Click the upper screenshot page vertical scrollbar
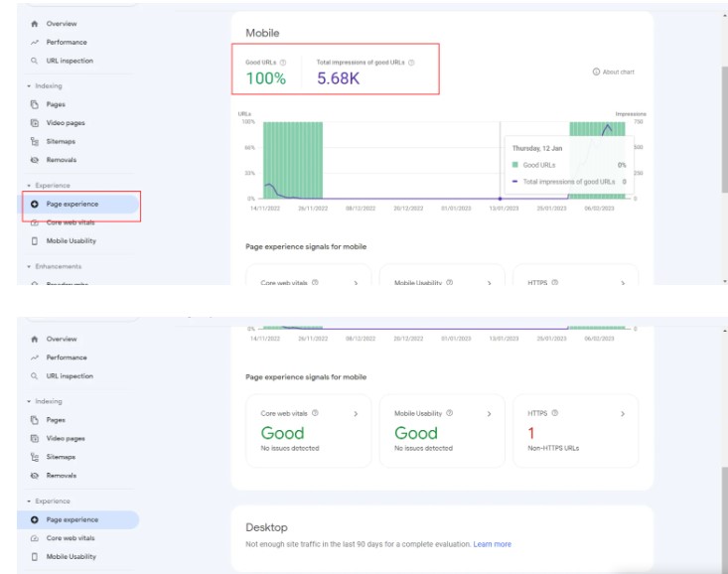 (725, 129)
